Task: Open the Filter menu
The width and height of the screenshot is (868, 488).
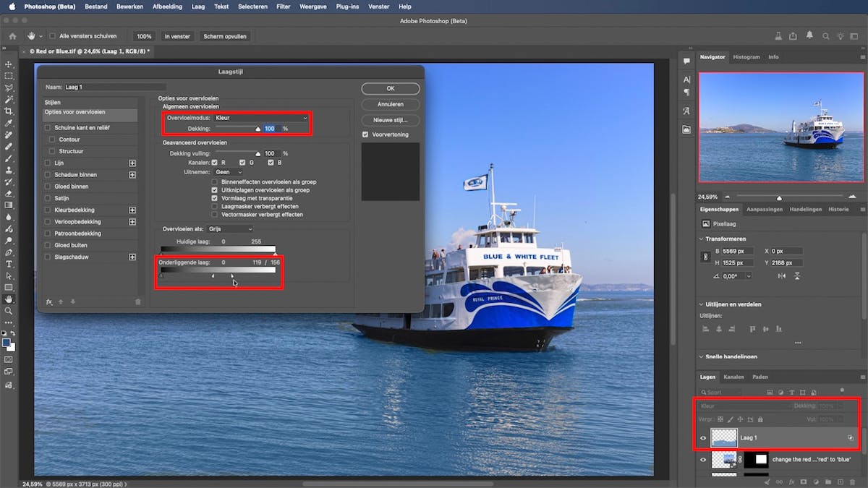Action: coord(284,7)
